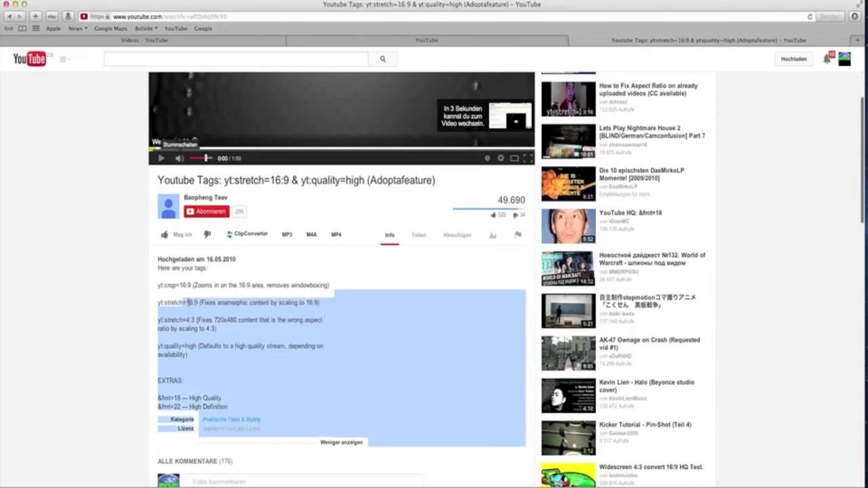
Task: Expand the Beliebt bookmarks dropdown
Action: tap(146, 28)
